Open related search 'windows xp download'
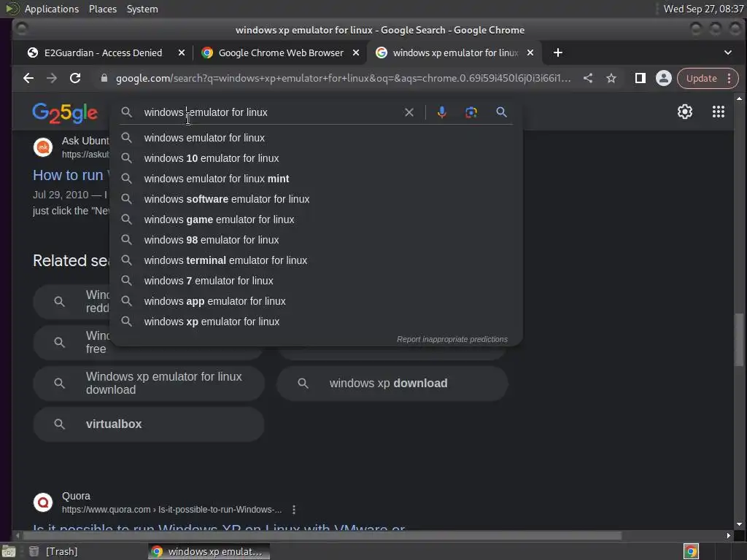The height and width of the screenshot is (560, 747). 392,384
